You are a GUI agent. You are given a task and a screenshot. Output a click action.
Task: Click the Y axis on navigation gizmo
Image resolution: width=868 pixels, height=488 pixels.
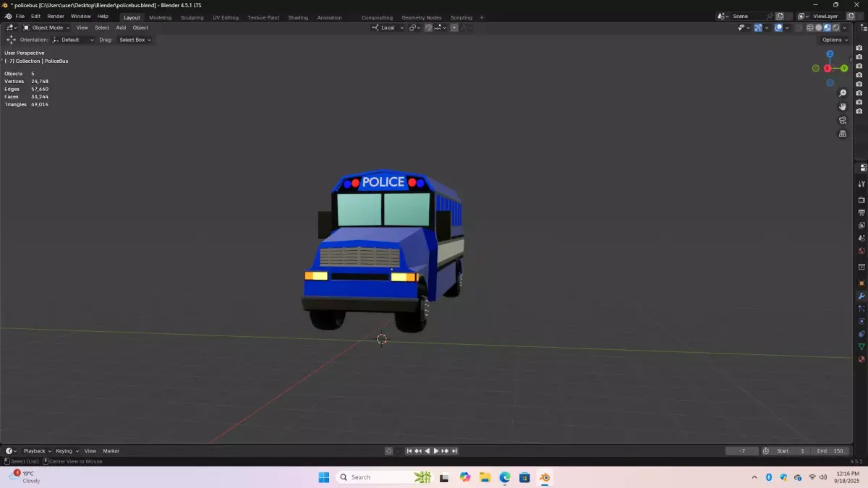click(x=844, y=68)
